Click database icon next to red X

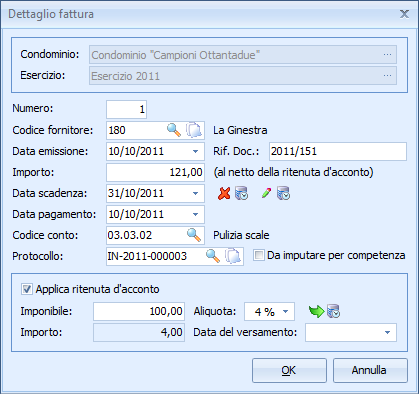(242, 193)
